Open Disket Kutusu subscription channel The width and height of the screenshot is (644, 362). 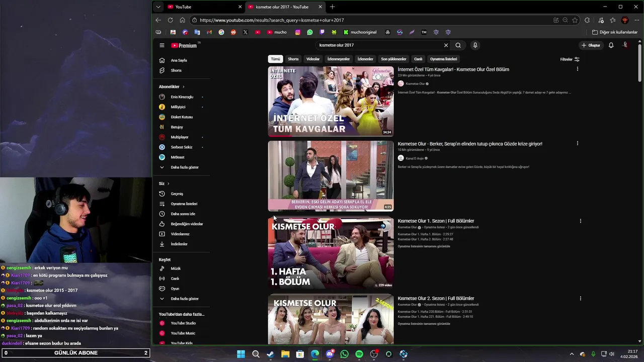181,117
